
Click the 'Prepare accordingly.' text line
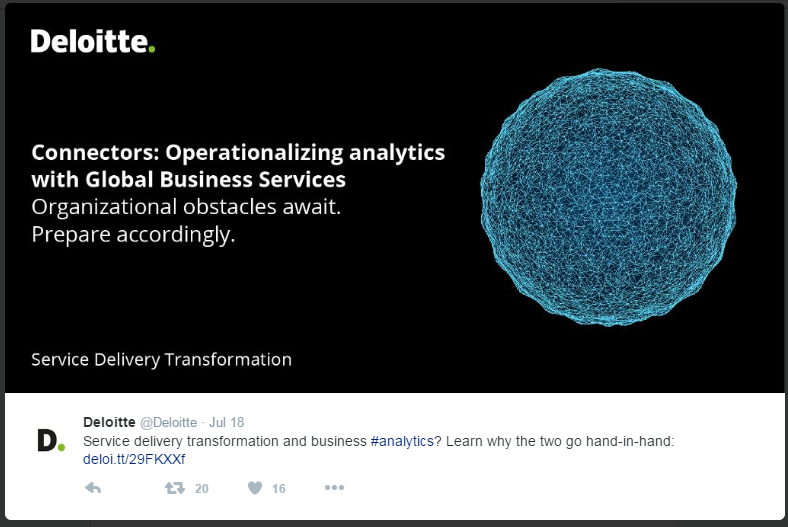(x=133, y=235)
